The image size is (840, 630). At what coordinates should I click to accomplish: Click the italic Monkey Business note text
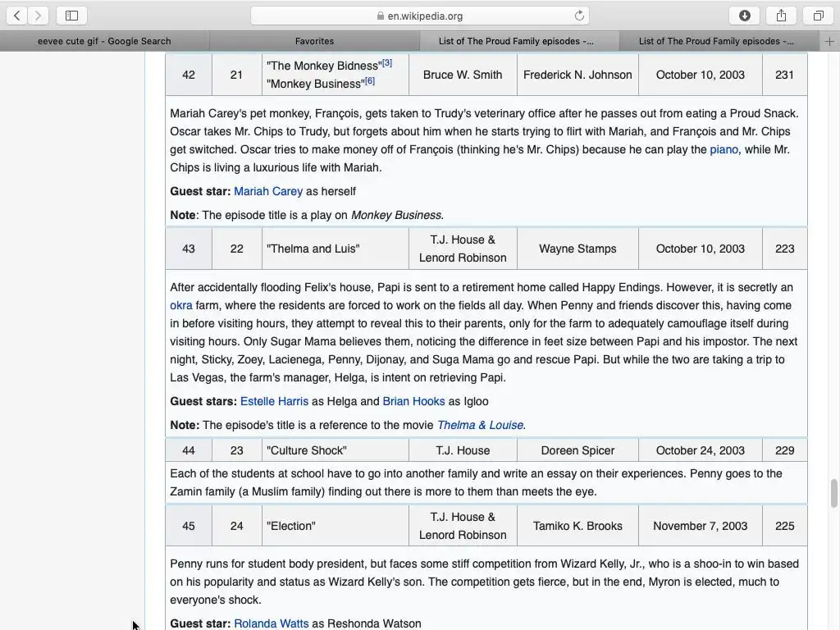[x=397, y=215]
